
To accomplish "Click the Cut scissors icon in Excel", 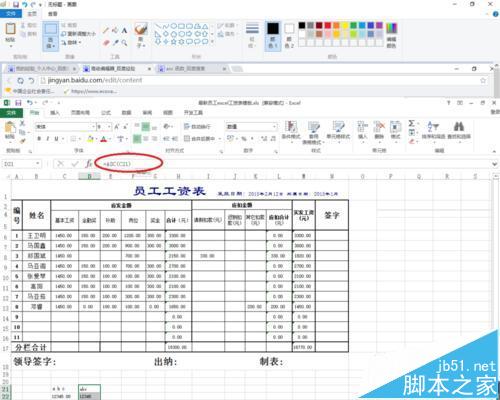I will [22, 124].
